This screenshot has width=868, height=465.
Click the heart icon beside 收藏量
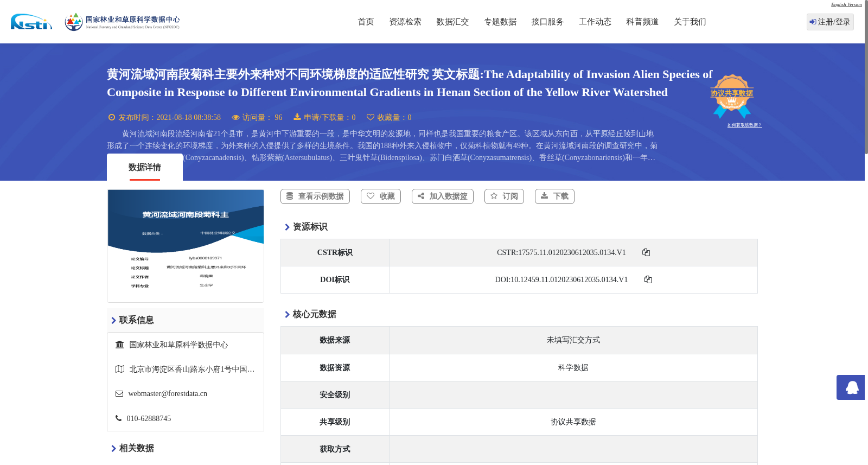coord(371,117)
